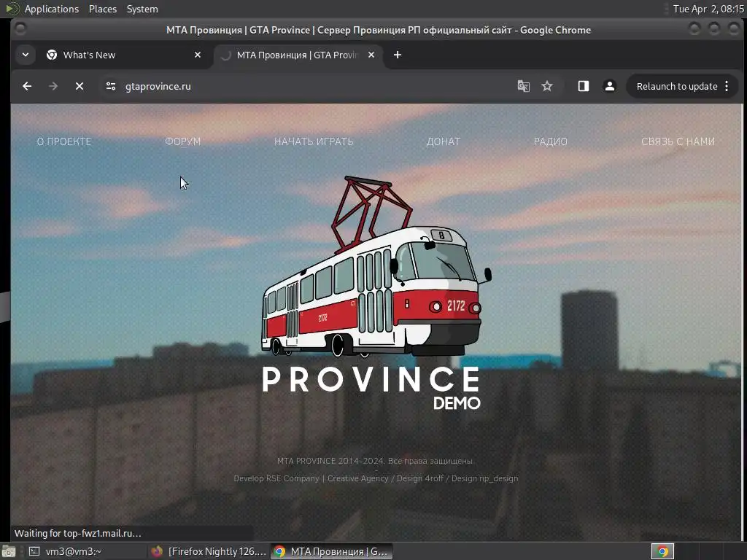Screen dimensions: 747x560
Task: Click the forward navigation arrow
Action: pos(53,86)
